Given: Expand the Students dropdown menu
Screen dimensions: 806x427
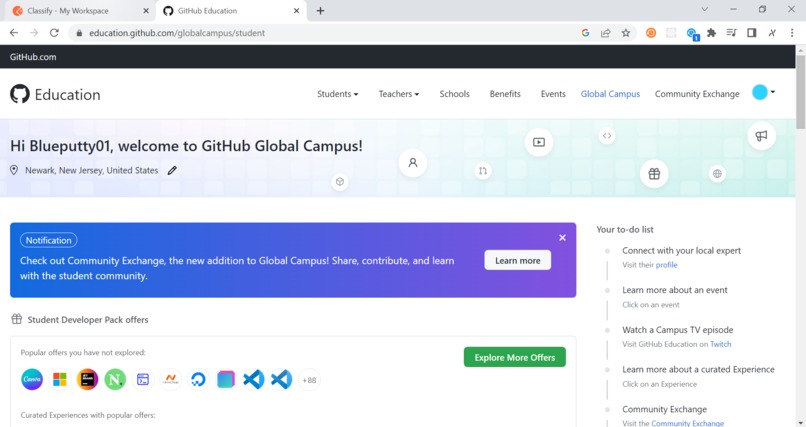Looking at the screenshot, I should tap(338, 94).
